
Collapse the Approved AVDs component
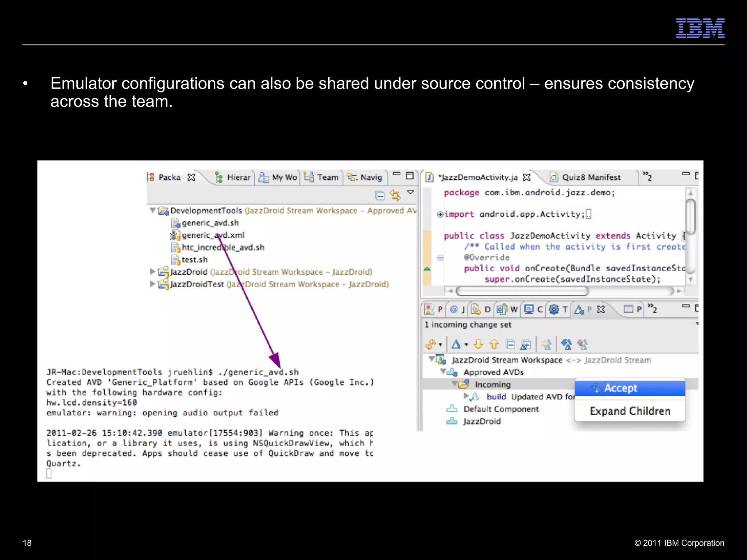coord(443,372)
